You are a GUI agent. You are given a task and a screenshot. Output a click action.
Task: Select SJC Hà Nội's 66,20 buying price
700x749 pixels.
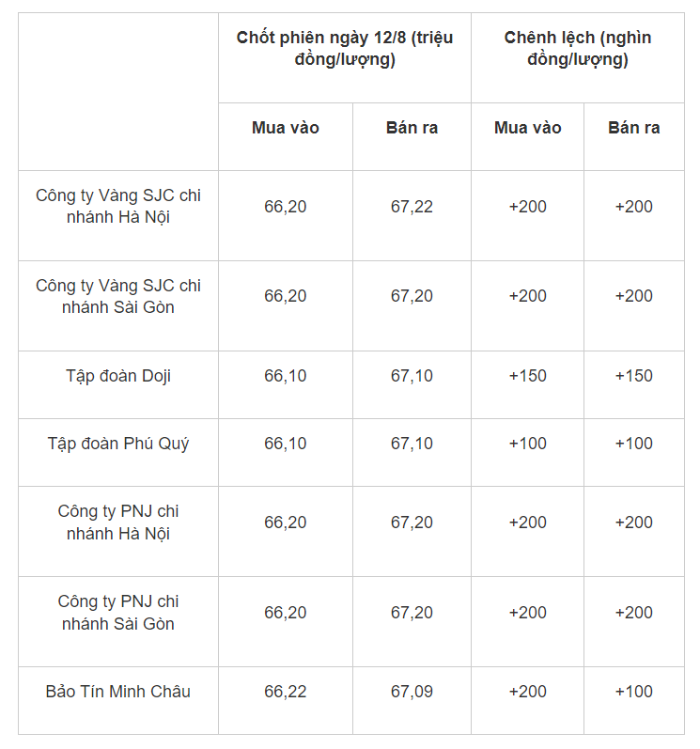[x=286, y=215]
